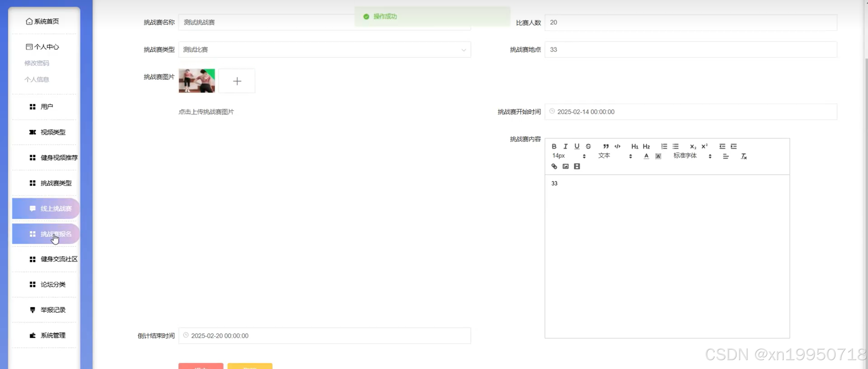868x369 pixels.
Task: Toggle underline formatting in the editor
Action: tap(577, 146)
